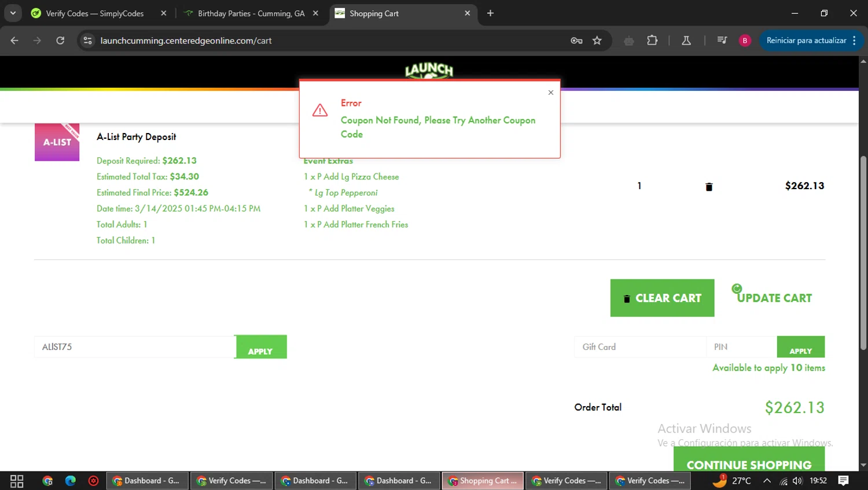Open the media controls icon
Viewport: 868px width, 490px height.
[722, 40]
